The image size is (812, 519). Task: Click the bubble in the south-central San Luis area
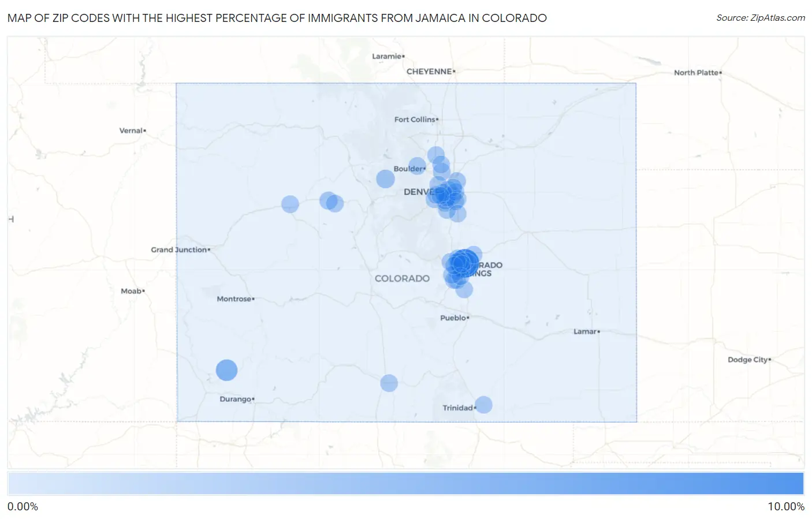tap(389, 383)
